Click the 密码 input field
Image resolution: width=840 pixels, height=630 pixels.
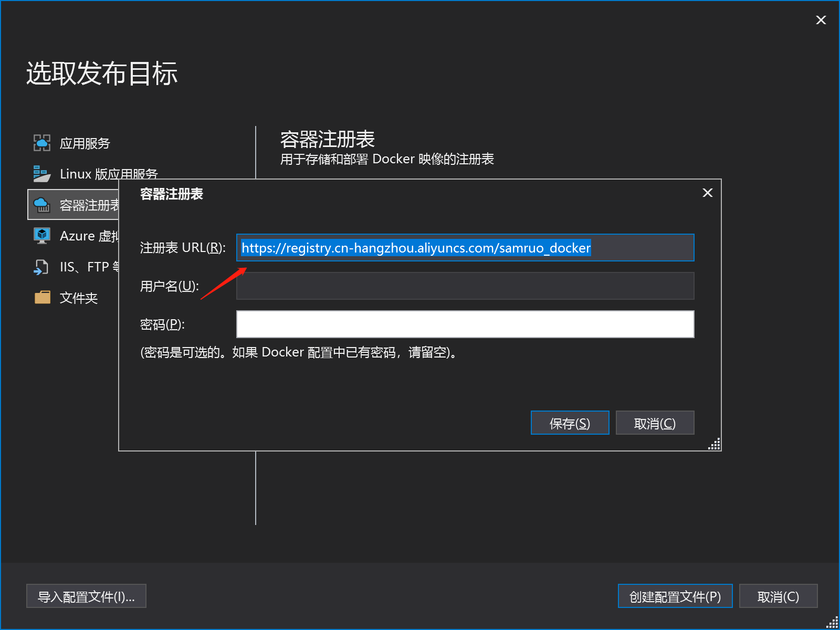tap(465, 324)
